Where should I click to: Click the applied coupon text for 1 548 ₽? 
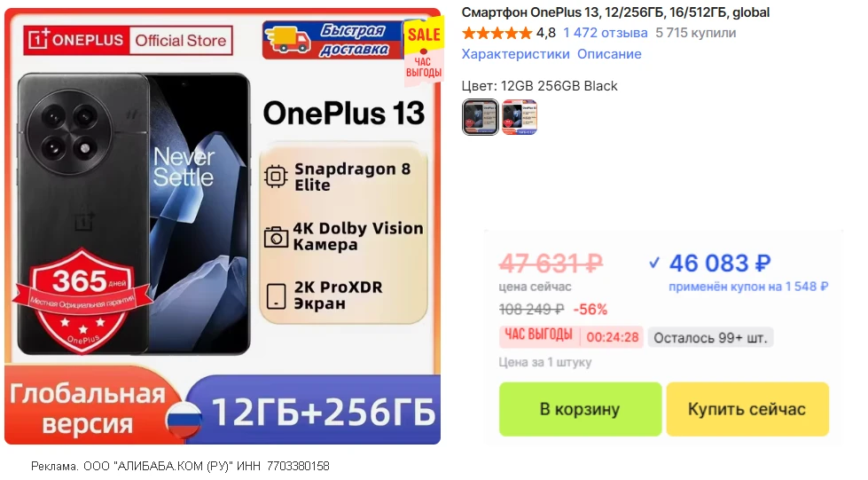(748, 287)
